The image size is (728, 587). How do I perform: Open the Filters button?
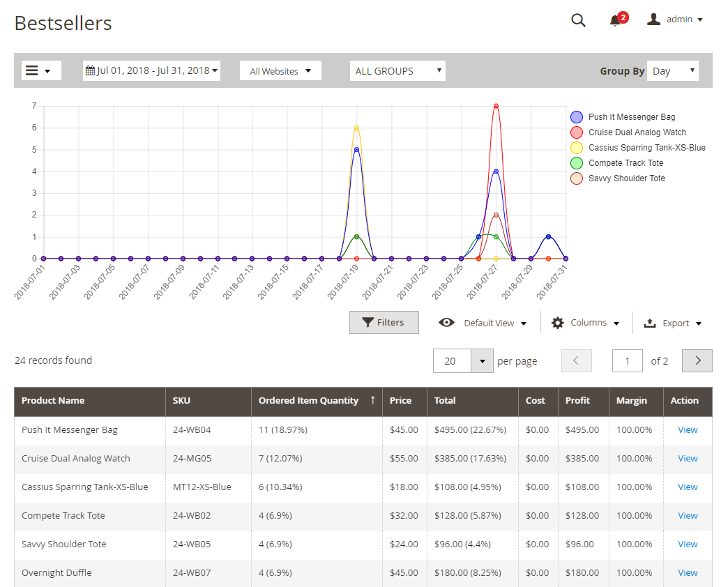(x=384, y=323)
